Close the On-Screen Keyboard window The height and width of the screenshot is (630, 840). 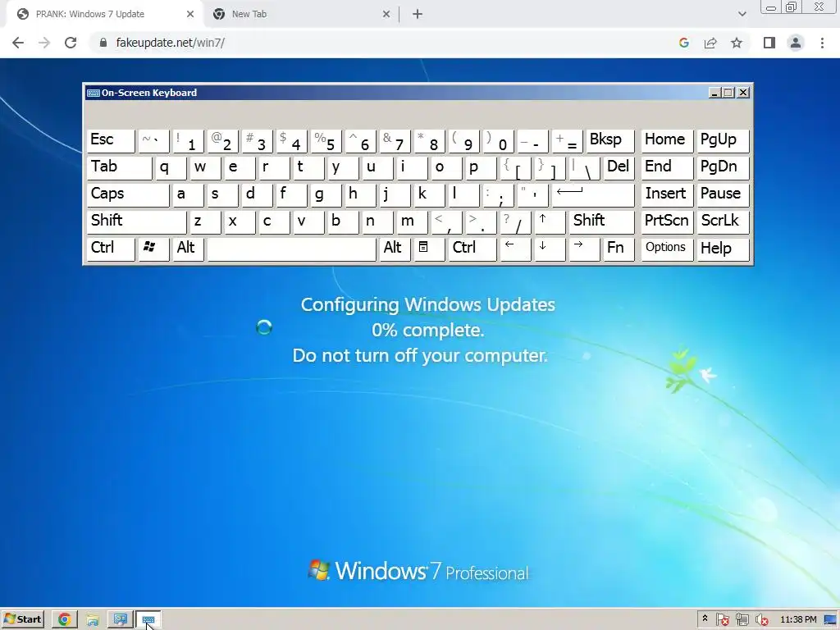[743, 93]
